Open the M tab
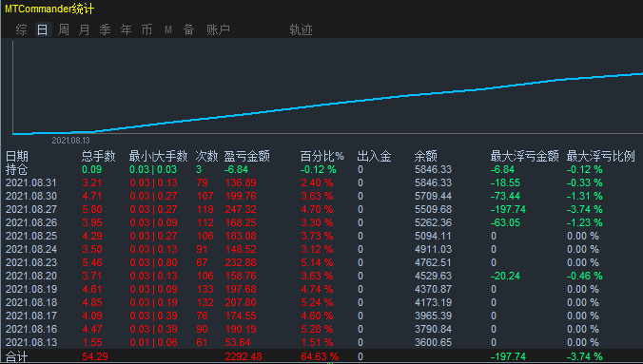Image resolution: width=643 pixels, height=364 pixels. [168, 29]
